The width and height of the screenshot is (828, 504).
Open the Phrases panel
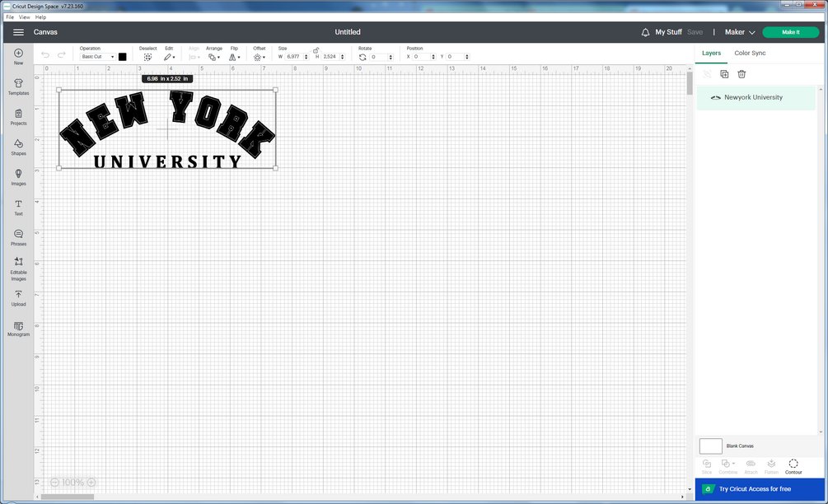point(18,237)
